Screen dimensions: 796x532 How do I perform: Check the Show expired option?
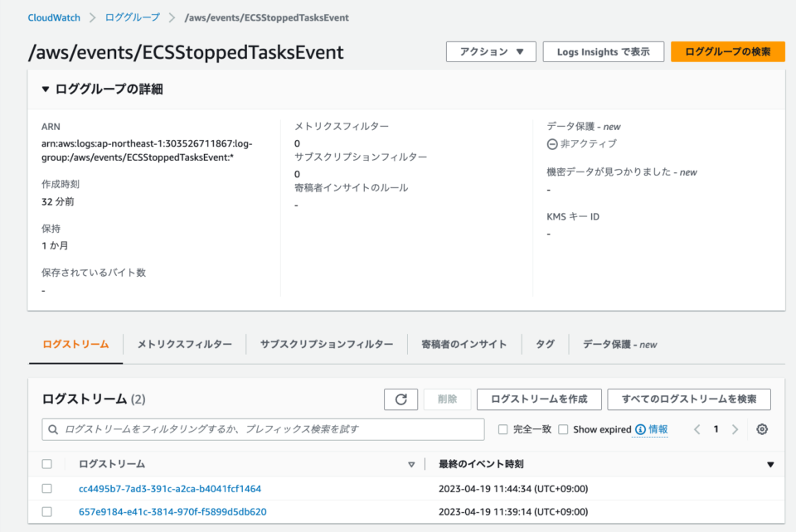coord(562,429)
